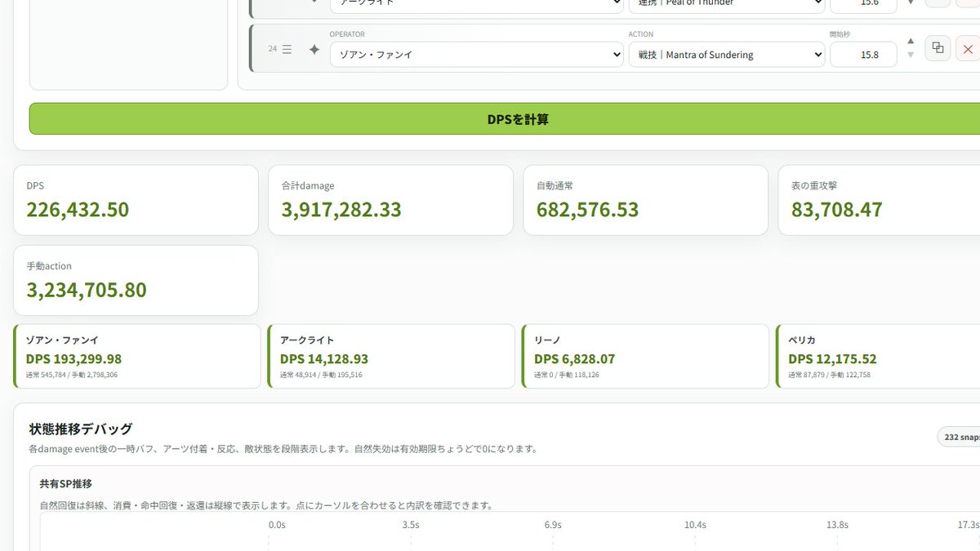Click the 通常 87,879 / 手動 122,758 breakdown text
This screenshot has height=551, width=980.
click(x=829, y=375)
